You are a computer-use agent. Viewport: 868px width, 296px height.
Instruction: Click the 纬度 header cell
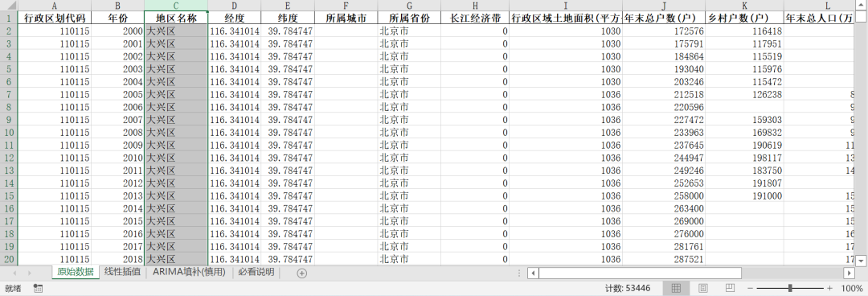pyautogui.click(x=287, y=18)
